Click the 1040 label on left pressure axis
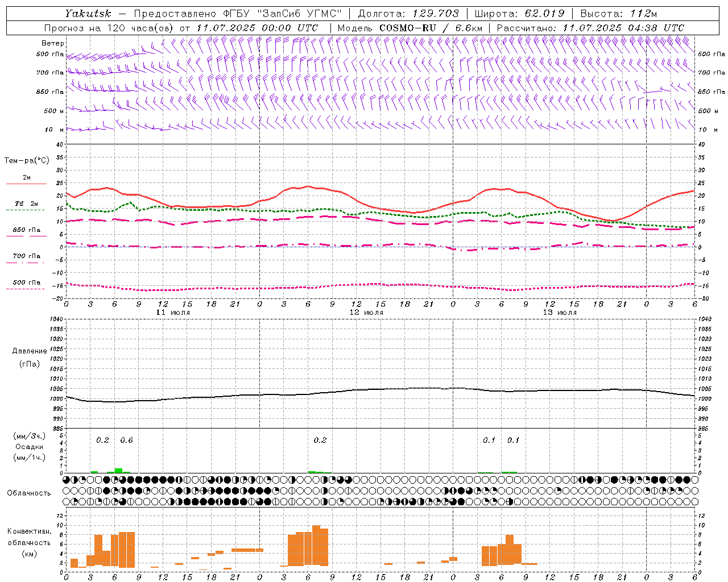Image resolution: width=728 pixels, height=582 pixels. (57, 319)
